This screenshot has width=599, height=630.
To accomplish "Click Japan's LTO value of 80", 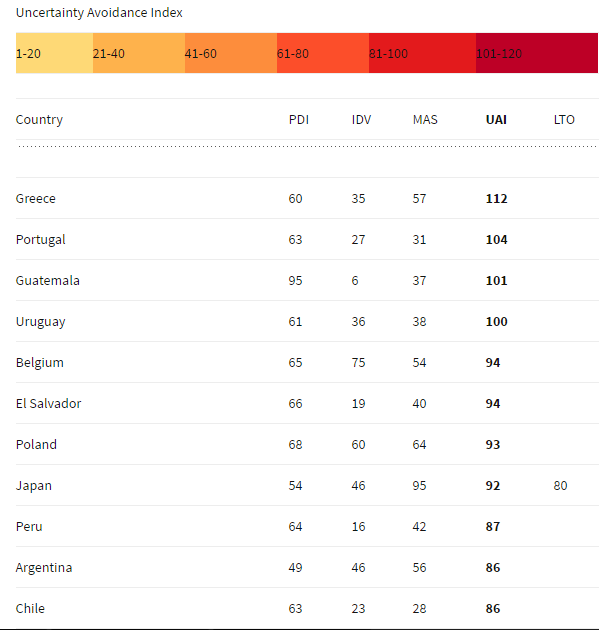I will (560, 486).
